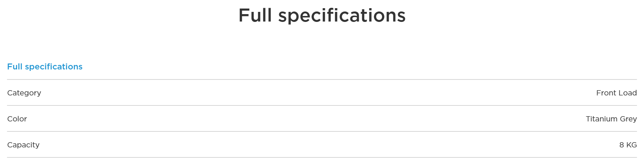Click the "8 KG" capacity value
The image size is (644, 163).
[628, 145]
